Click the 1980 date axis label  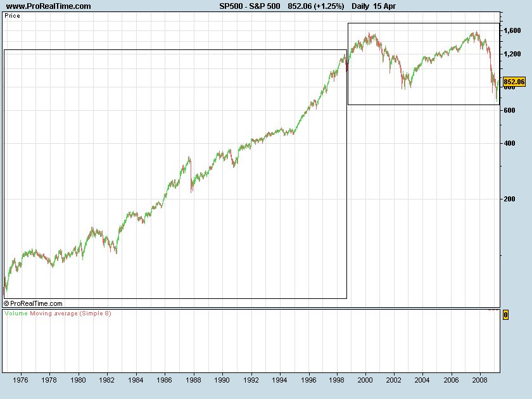pos(78,379)
